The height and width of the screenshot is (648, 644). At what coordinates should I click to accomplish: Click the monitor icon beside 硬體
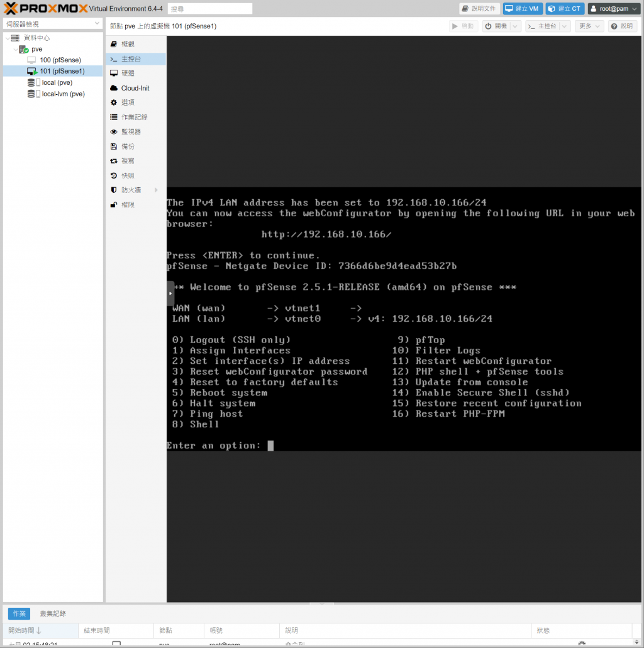point(114,74)
